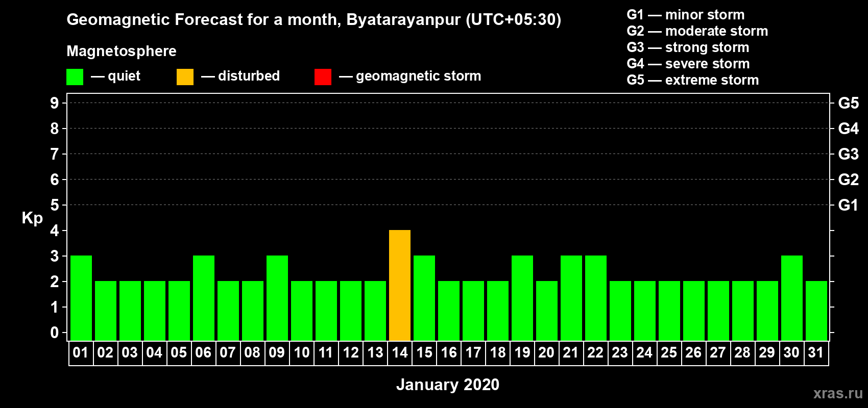Select the green bar for day 19
Screen dimensions: 868x408
[x=522, y=298]
